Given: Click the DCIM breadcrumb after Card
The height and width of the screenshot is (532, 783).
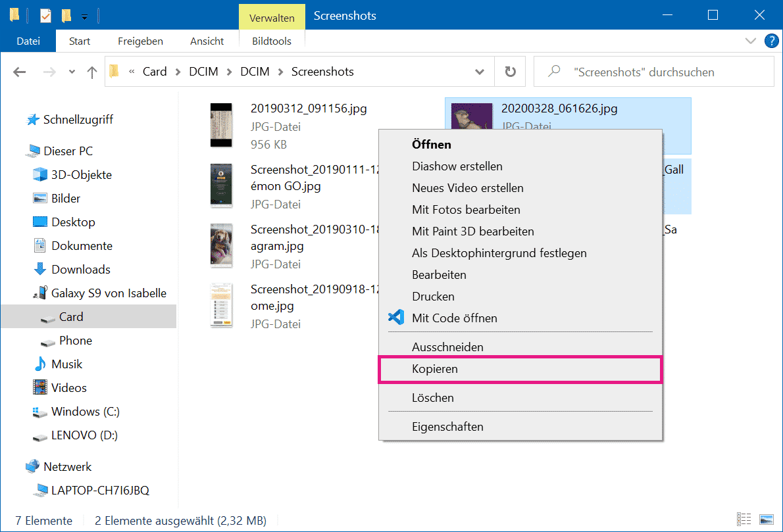Looking at the screenshot, I should click(204, 72).
